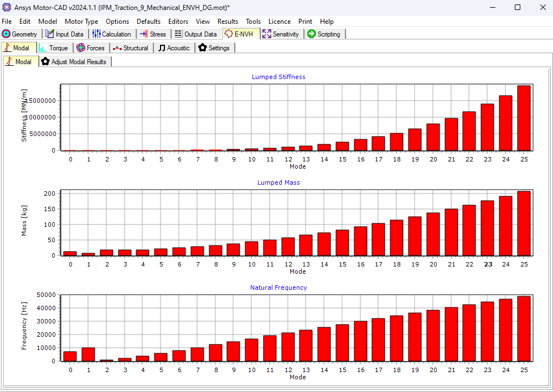Image resolution: width=553 pixels, height=392 pixels.
Task: Click the Mode 25 bar in Natural Frequency chart
Action: [x=524, y=329]
